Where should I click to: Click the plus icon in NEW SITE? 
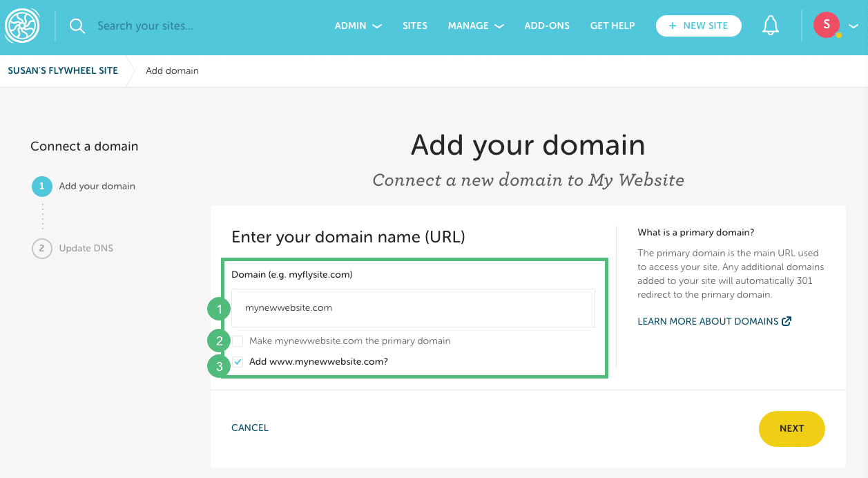(673, 26)
